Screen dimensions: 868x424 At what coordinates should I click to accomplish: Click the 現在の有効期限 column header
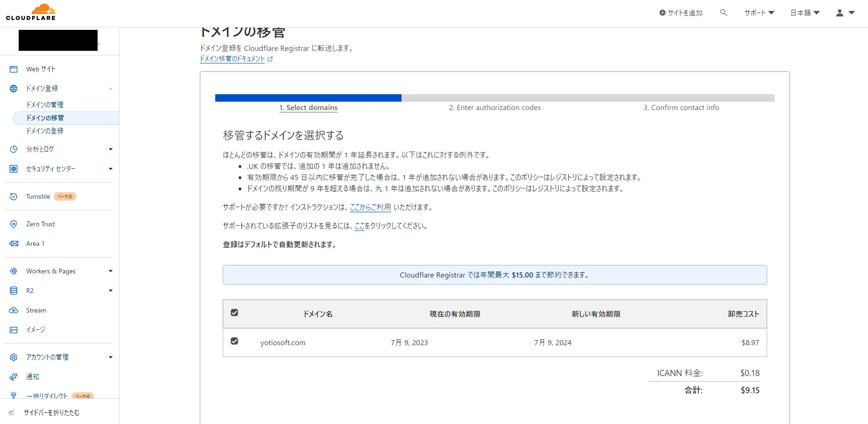(x=455, y=314)
